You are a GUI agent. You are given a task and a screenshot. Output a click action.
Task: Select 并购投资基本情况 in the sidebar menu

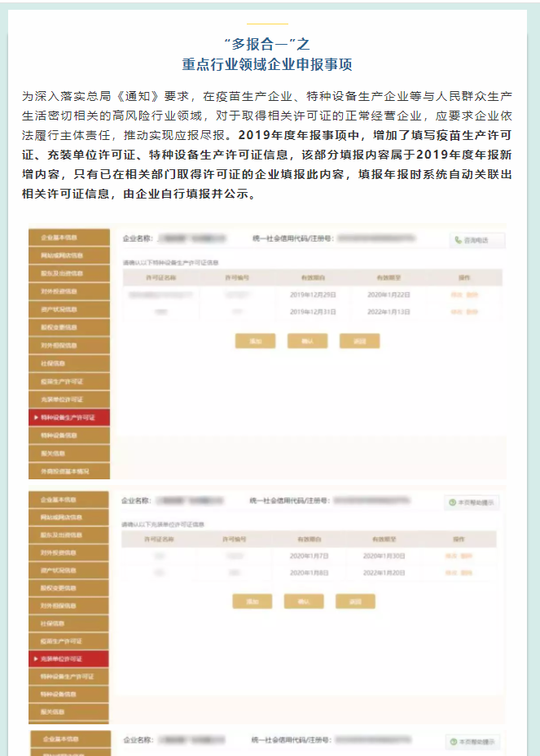[68, 471]
